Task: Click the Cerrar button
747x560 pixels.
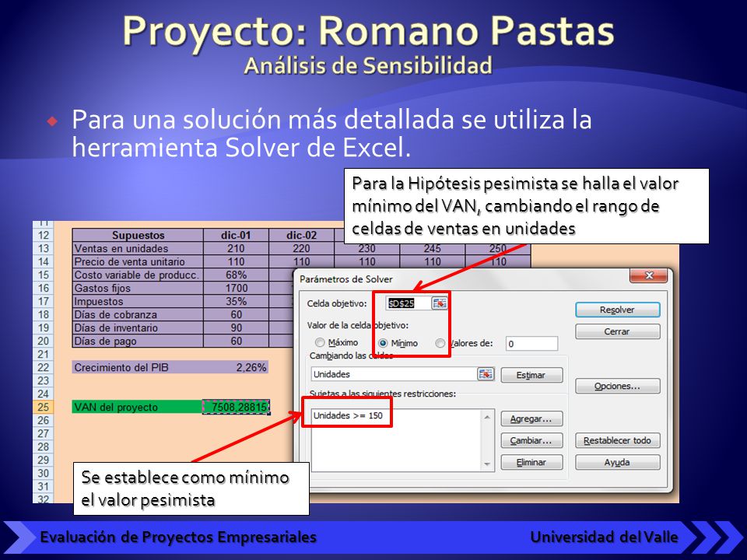Action: point(617,331)
